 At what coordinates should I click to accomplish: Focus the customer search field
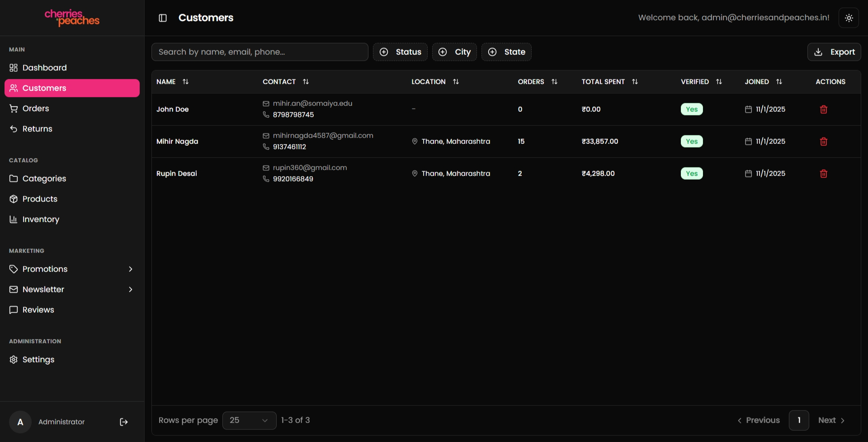[x=259, y=52]
